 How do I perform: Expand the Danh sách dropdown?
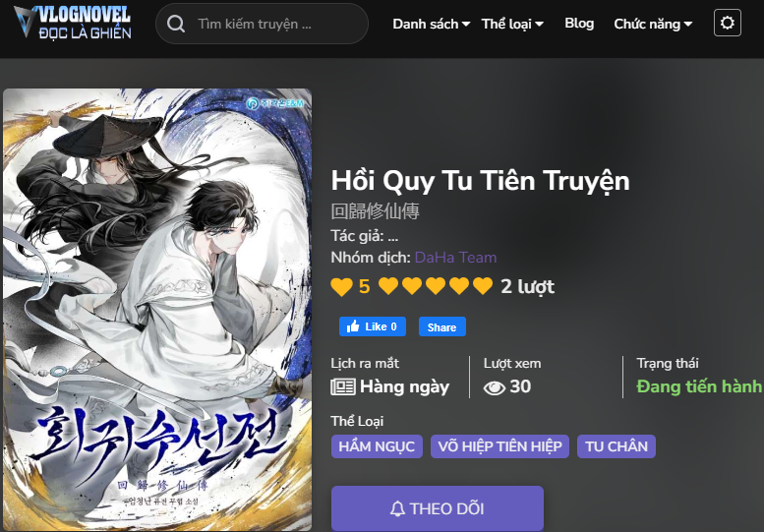point(432,24)
